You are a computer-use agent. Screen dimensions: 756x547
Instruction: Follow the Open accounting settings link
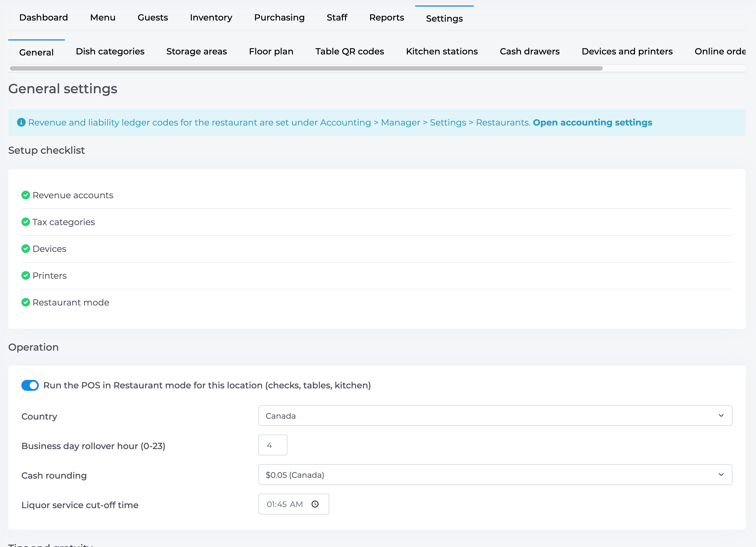592,123
